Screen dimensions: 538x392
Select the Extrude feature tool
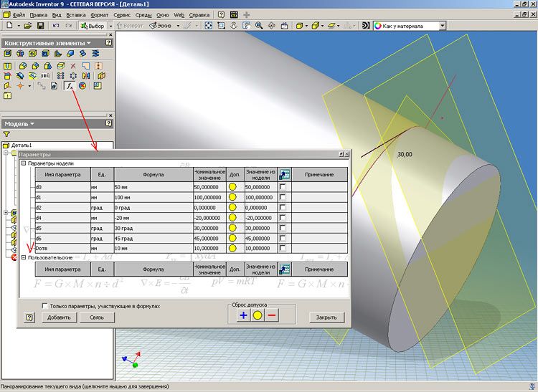point(8,54)
